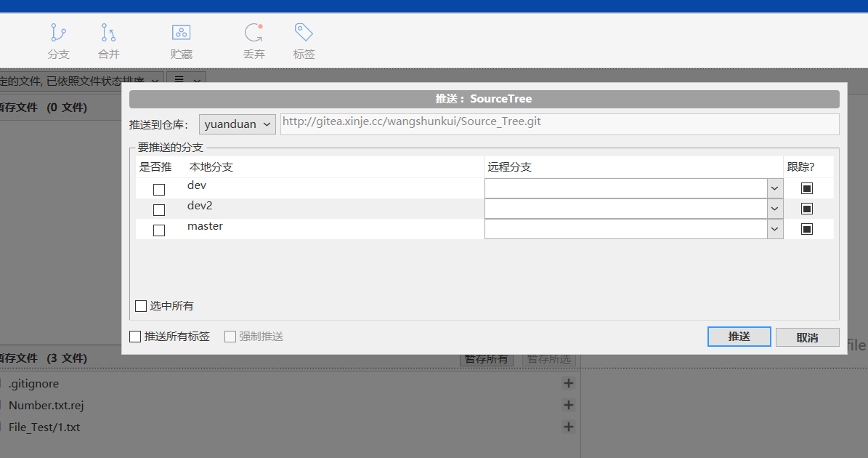Check the push box for dev branch

[x=159, y=190]
